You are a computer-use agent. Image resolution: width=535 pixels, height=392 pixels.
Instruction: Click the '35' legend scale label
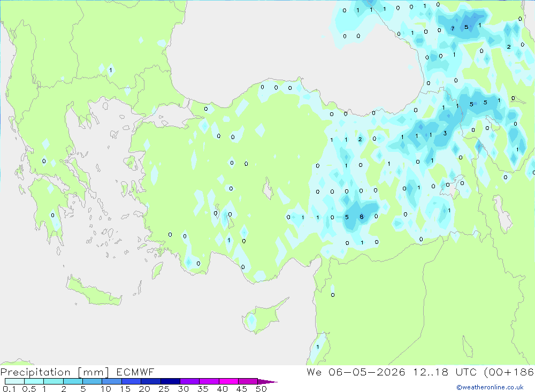click(203, 389)
